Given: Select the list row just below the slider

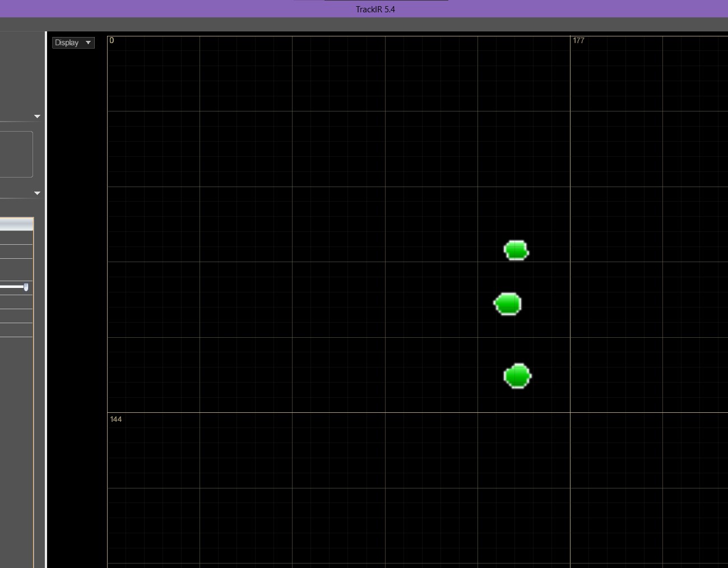Looking at the screenshot, I should tap(16, 302).
